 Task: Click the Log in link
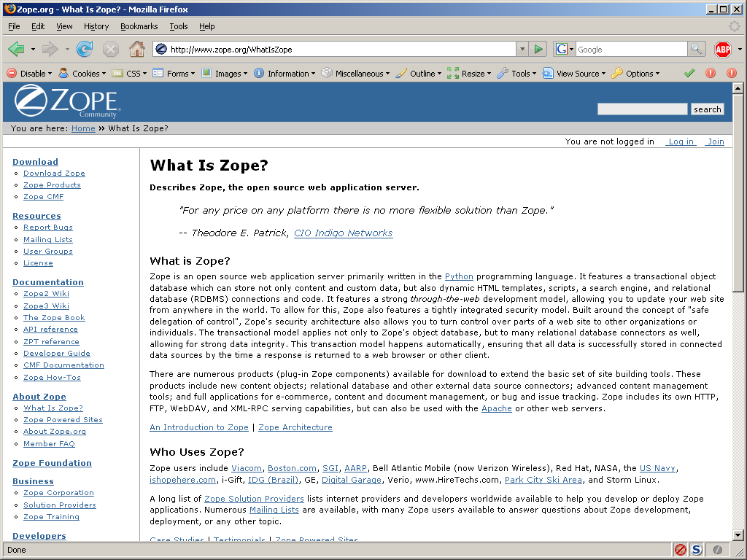(x=681, y=141)
